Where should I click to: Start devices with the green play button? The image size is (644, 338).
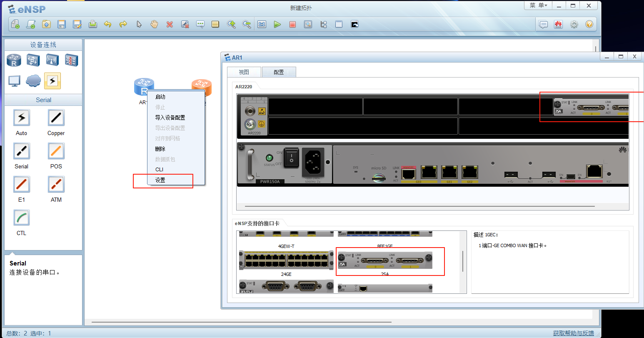coord(277,24)
